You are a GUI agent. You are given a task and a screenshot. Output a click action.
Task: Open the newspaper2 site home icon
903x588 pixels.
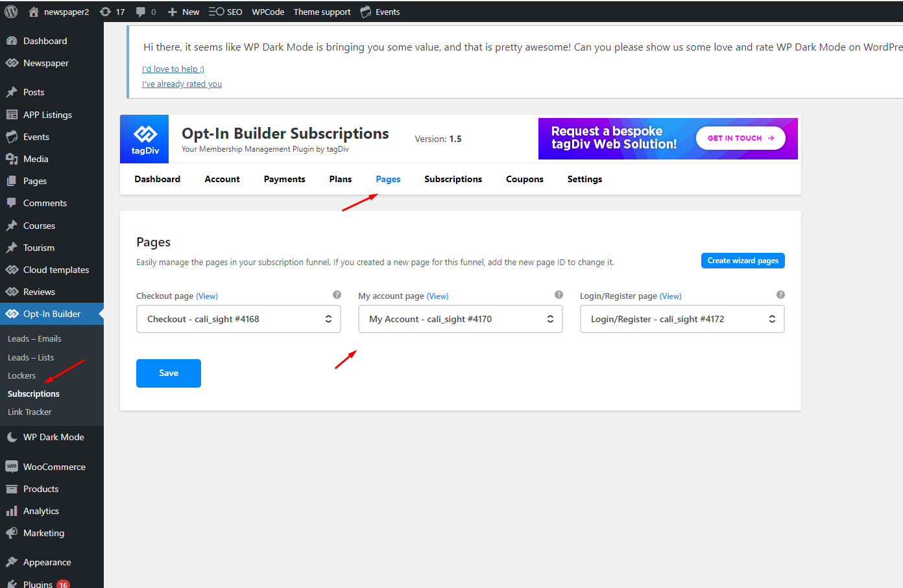(x=34, y=12)
